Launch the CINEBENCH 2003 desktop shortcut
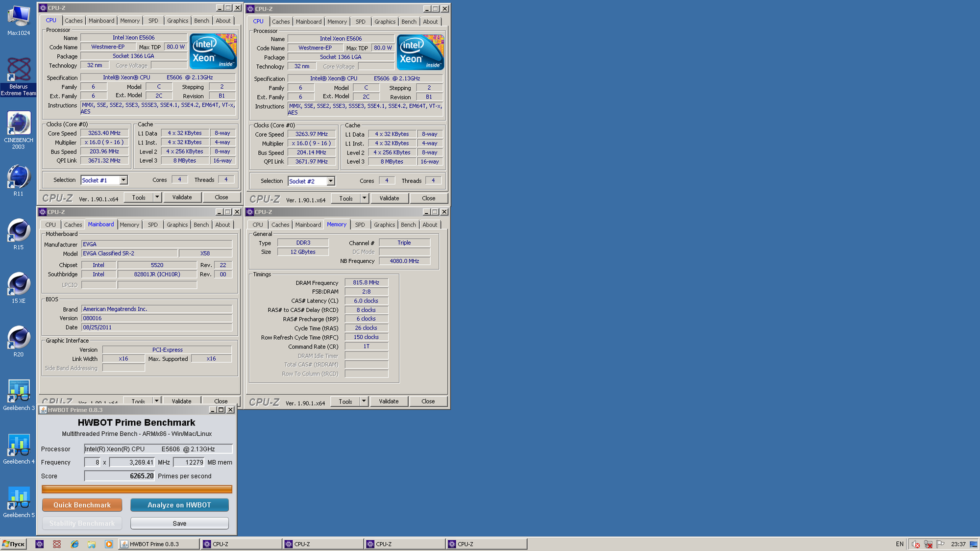The width and height of the screenshot is (980, 551). tap(18, 130)
